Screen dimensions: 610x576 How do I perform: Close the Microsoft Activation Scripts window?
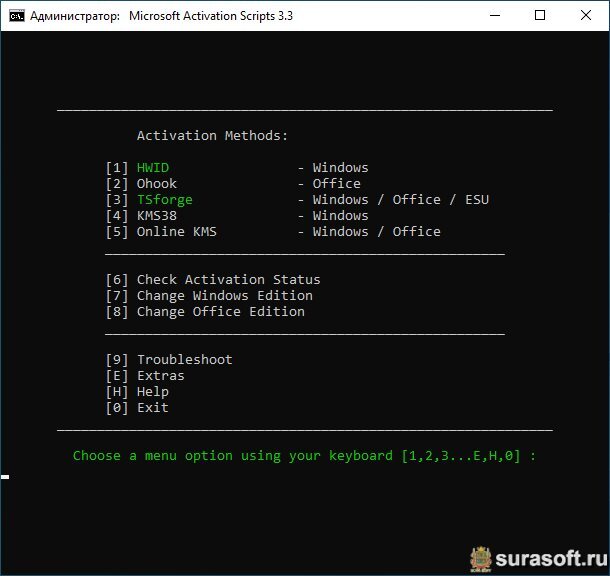tap(585, 16)
